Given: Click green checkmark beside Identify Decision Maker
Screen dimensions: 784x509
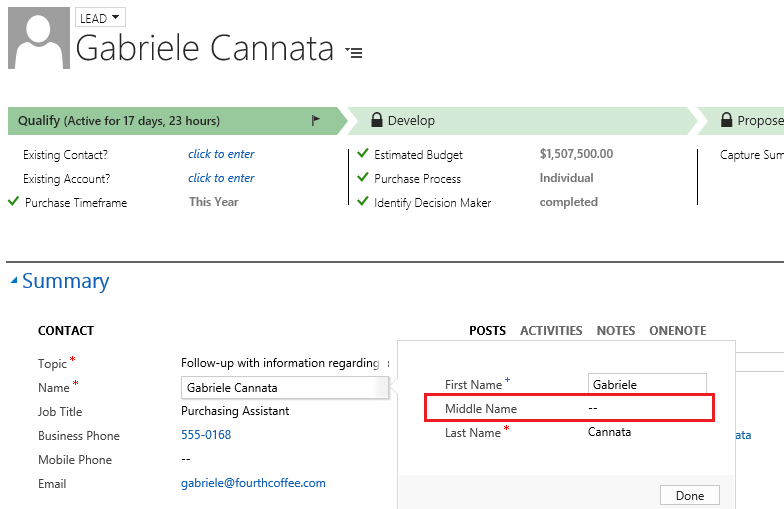Looking at the screenshot, I should [363, 201].
